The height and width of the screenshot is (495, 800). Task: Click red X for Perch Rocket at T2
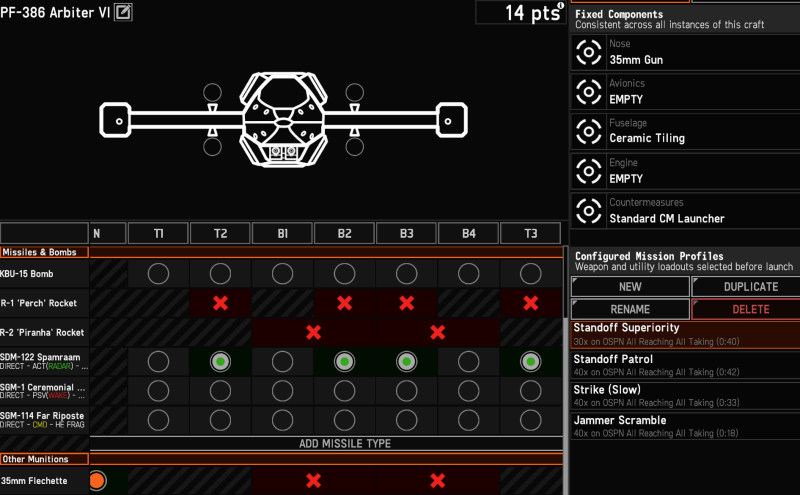pos(220,303)
